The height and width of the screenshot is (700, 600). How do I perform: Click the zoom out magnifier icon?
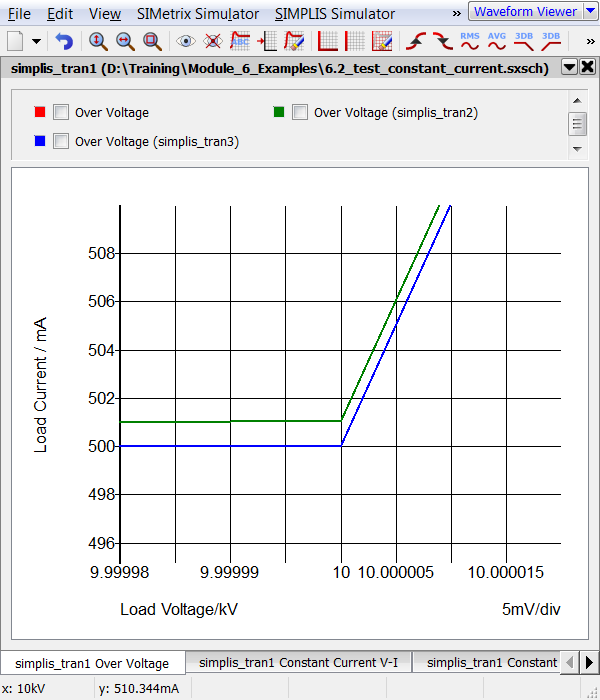coord(125,41)
